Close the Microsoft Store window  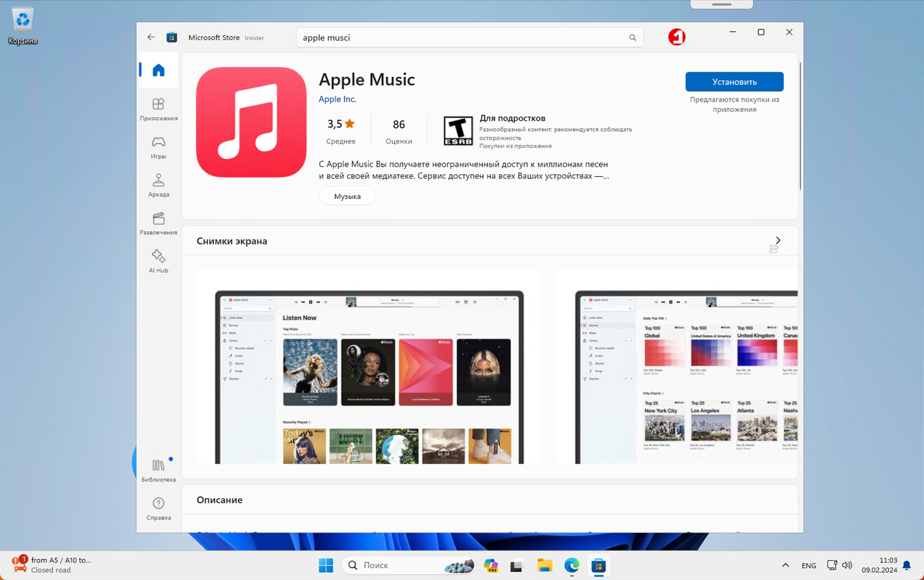coord(789,32)
